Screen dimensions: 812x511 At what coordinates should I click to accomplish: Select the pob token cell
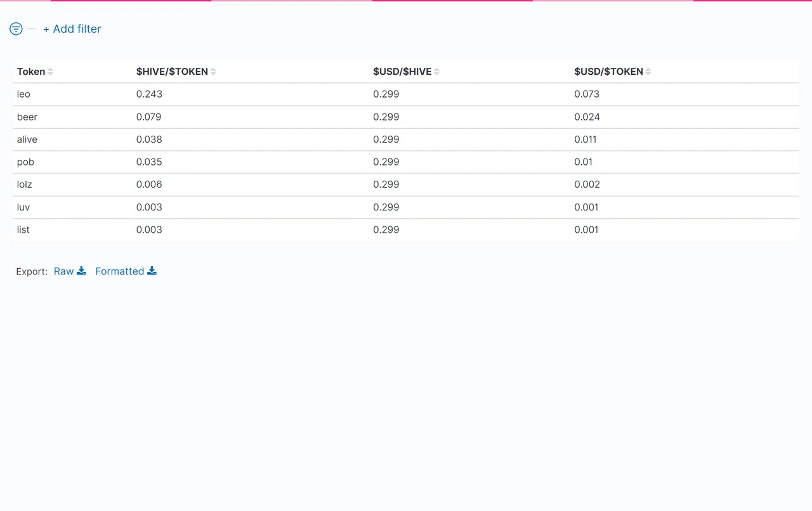[x=25, y=162]
